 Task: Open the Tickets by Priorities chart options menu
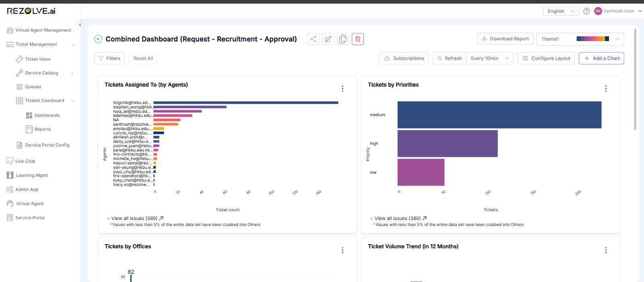pyautogui.click(x=606, y=89)
